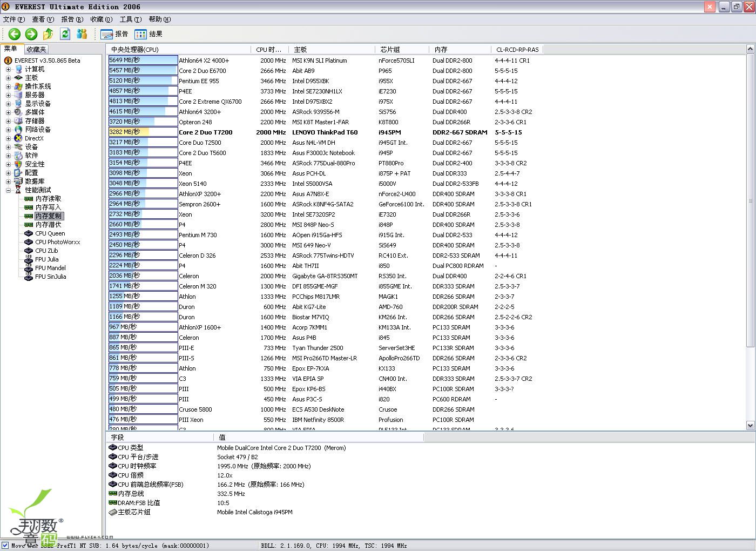Collapse the 性能测试 tree node
The width and height of the screenshot is (756, 551).
[8, 190]
